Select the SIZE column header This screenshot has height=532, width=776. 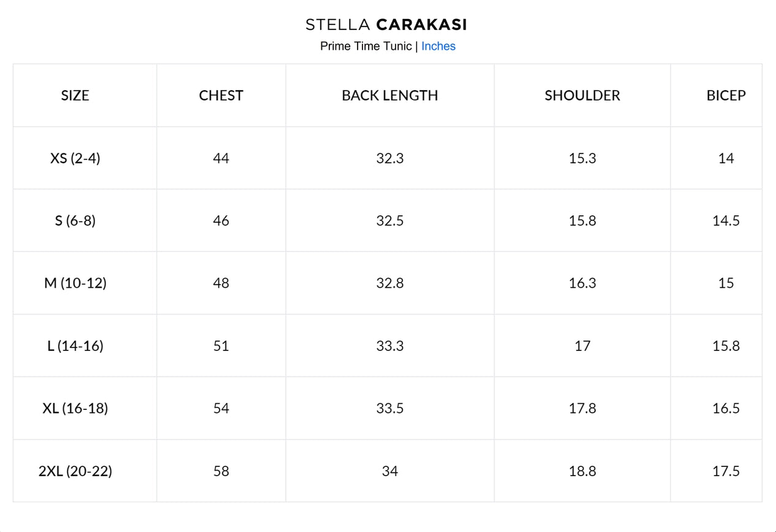75,95
